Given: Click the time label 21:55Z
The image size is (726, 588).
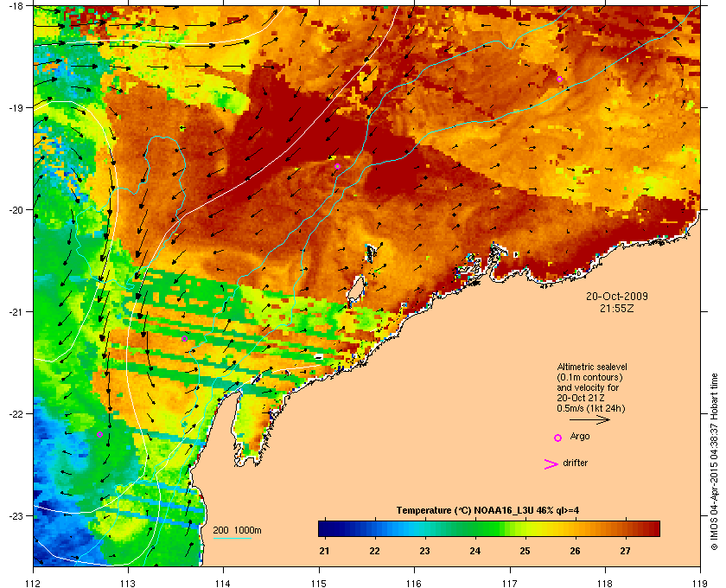Looking at the screenshot, I should coord(617,308).
